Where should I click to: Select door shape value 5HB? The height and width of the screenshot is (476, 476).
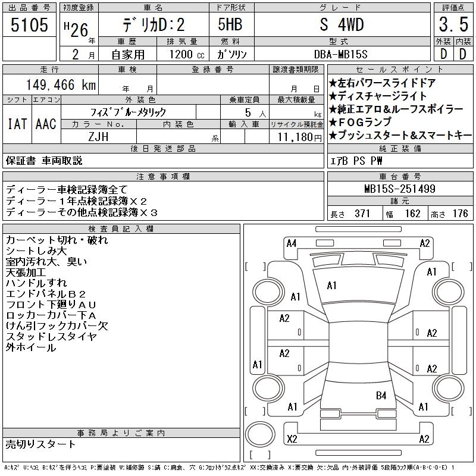pyautogui.click(x=230, y=24)
